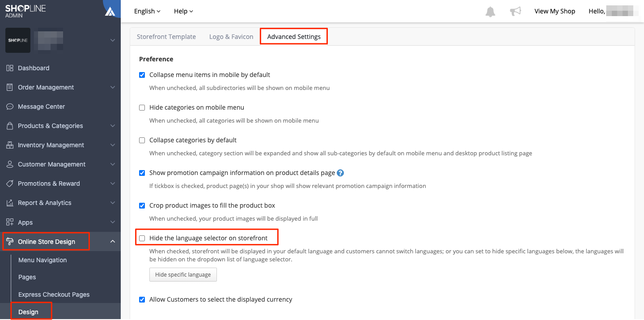Screen dimensions: 644x320
Task: Open the announcements megaphone icon
Action: [516, 12]
